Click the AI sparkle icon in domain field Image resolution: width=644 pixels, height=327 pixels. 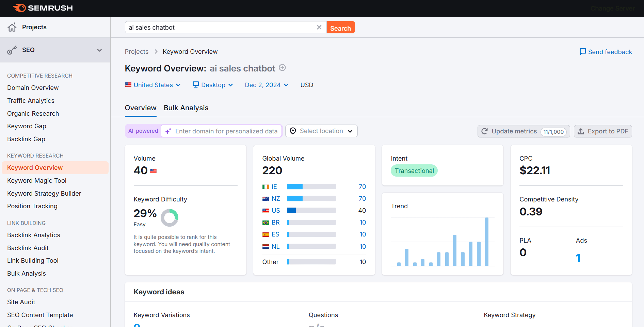tap(168, 131)
